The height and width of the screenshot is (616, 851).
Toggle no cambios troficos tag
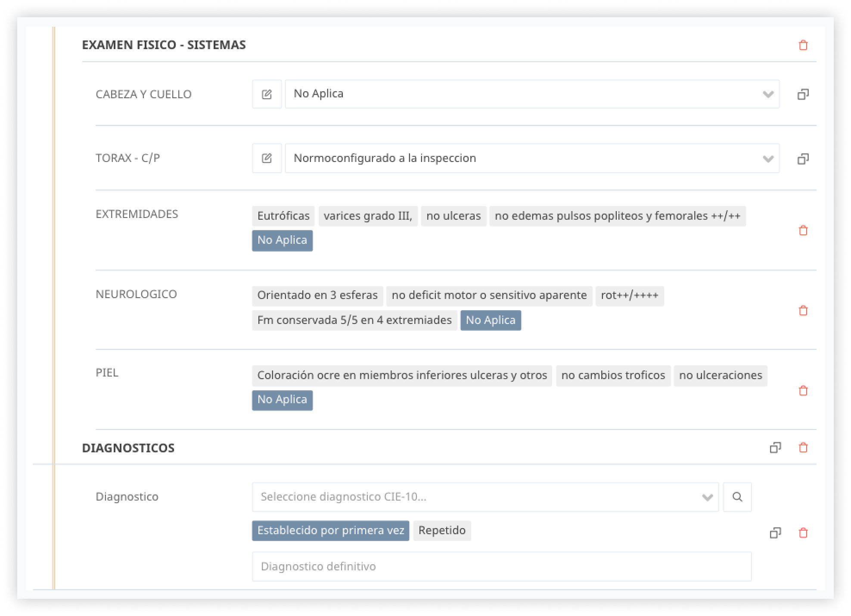click(x=613, y=376)
